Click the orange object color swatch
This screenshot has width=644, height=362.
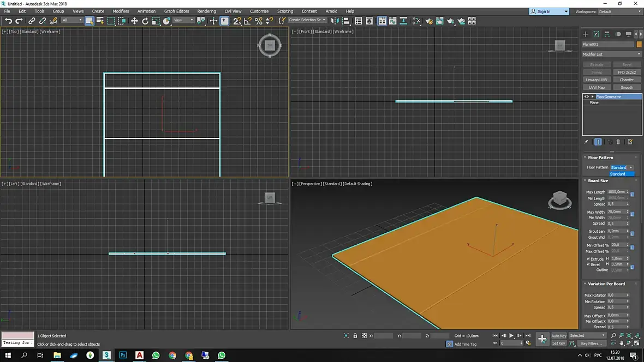tap(639, 44)
